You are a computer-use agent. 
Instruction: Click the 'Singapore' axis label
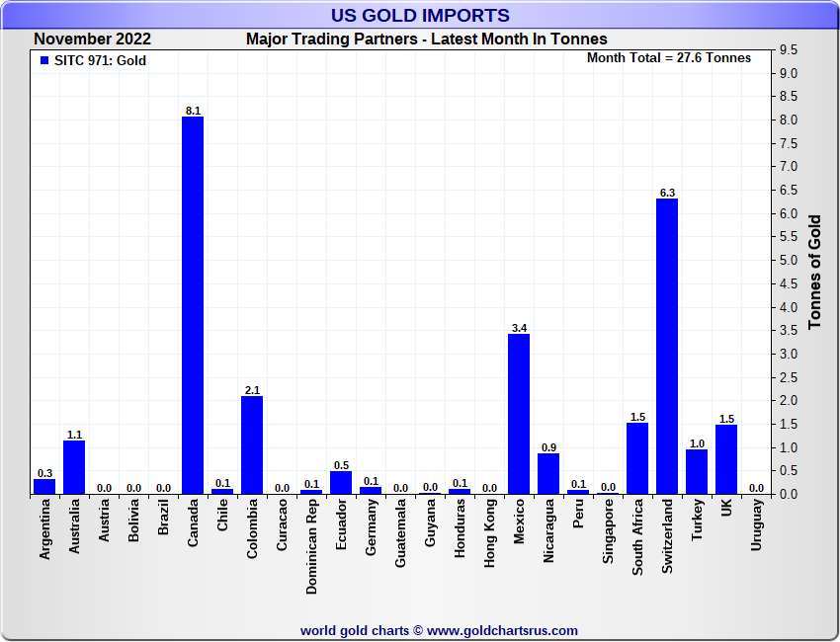click(608, 531)
